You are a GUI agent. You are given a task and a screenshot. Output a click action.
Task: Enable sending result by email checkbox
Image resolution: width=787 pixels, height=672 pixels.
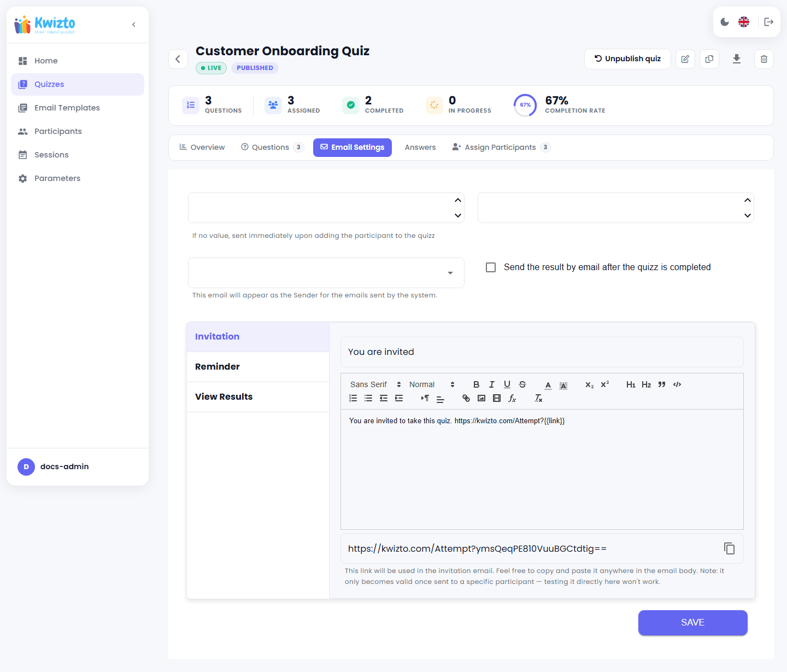click(491, 267)
